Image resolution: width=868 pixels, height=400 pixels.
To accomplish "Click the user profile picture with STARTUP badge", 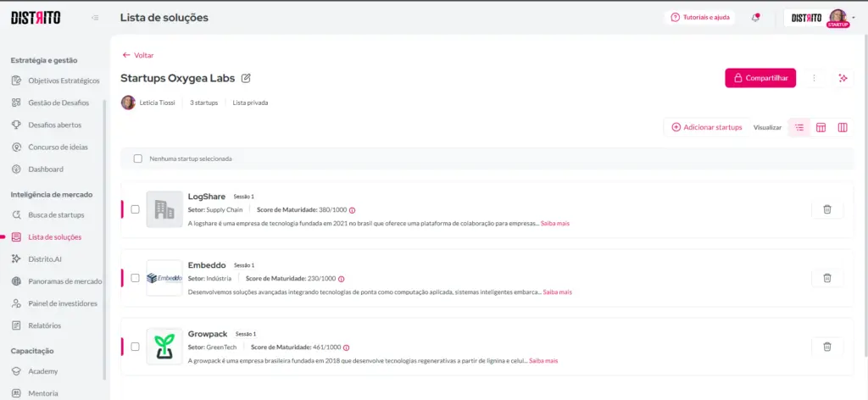I will 837,18.
